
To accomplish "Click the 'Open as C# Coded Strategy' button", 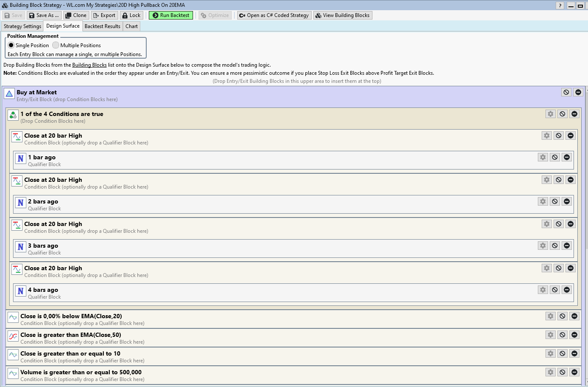I will click(x=274, y=15).
